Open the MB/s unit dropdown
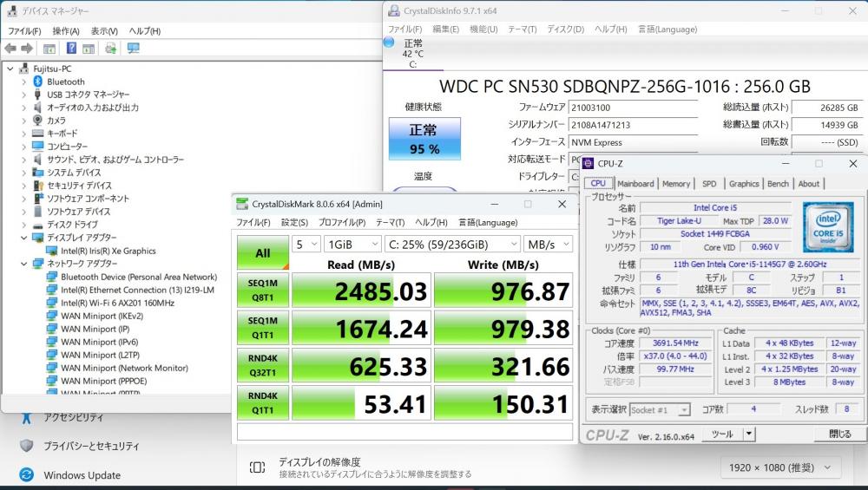The height and width of the screenshot is (490, 868). [548, 245]
